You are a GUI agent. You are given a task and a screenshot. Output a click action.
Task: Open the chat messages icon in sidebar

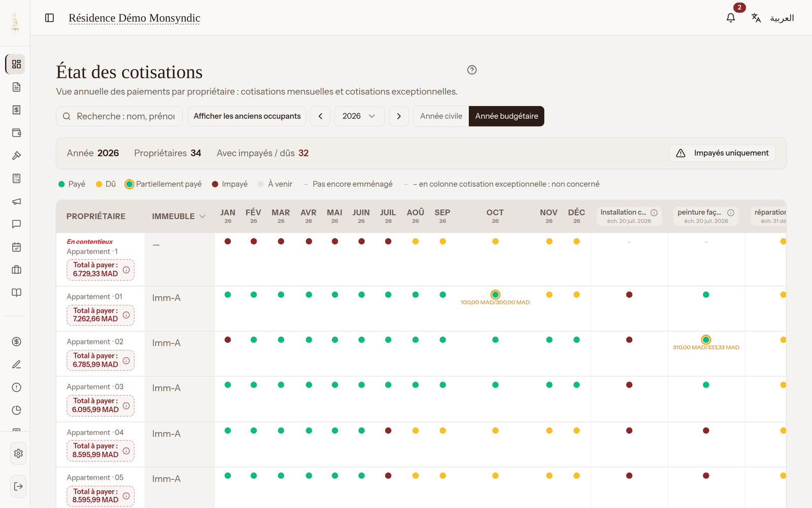16,224
